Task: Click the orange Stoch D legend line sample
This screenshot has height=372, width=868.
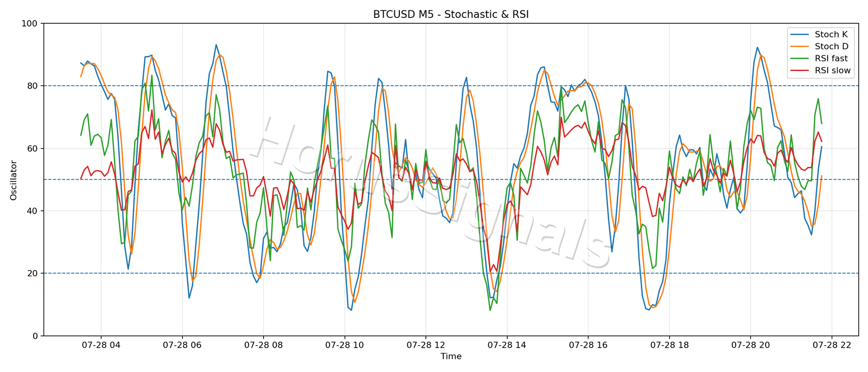Action: tap(800, 47)
